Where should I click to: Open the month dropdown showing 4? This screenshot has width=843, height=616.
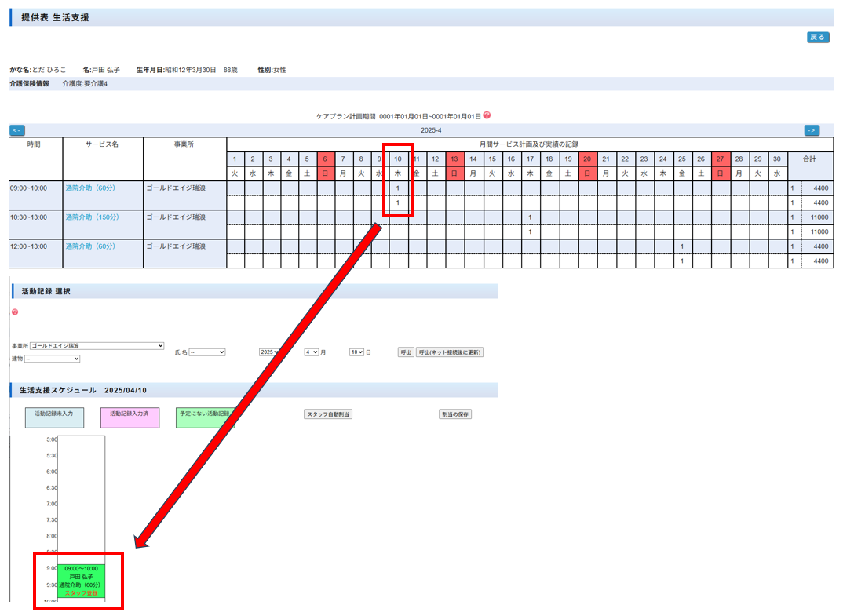[x=311, y=352]
